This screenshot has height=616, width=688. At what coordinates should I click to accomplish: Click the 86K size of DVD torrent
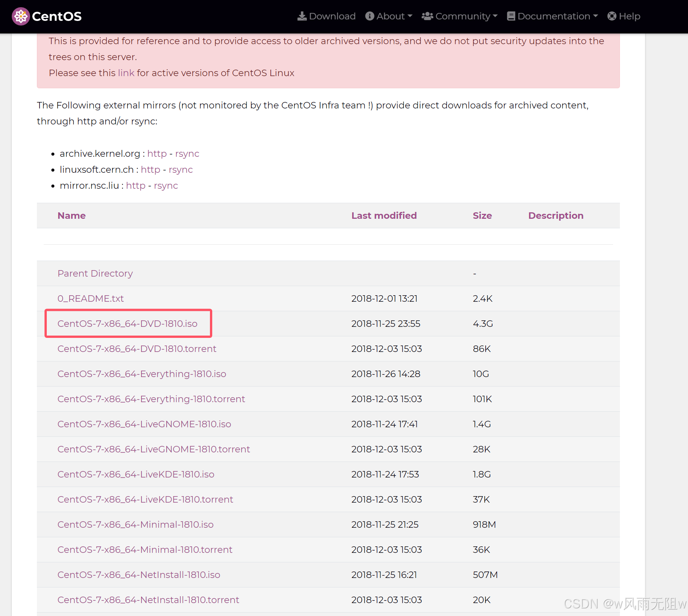click(x=482, y=349)
